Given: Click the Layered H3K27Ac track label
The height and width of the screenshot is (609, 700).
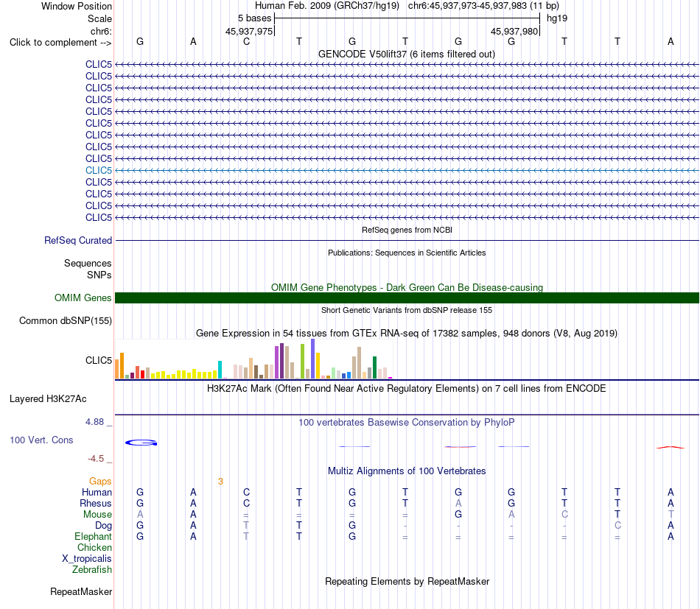Looking at the screenshot, I should click(x=48, y=399).
